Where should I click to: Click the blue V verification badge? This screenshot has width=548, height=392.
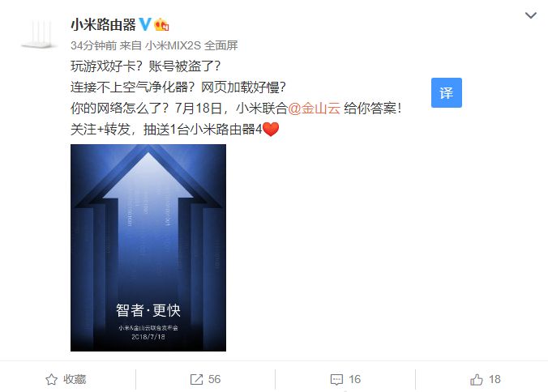click(145, 24)
